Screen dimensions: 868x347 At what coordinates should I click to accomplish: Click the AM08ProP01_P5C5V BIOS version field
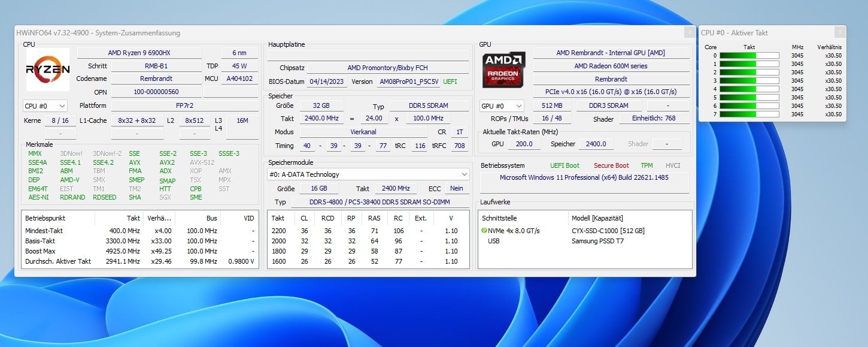pyautogui.click(x=409, y=82)
